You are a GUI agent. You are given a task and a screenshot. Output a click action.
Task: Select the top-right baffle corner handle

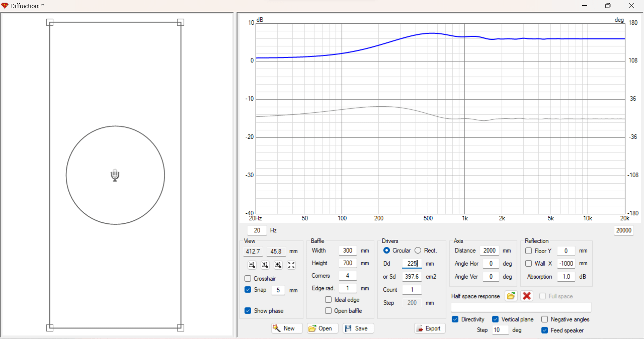click(x=180, y=22)
